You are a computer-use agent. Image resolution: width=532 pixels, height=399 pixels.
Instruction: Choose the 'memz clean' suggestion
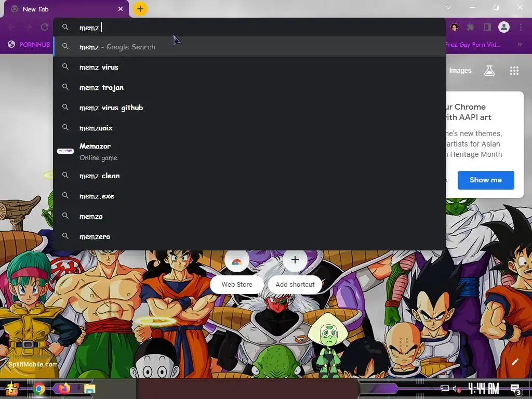tap(249, 176)
